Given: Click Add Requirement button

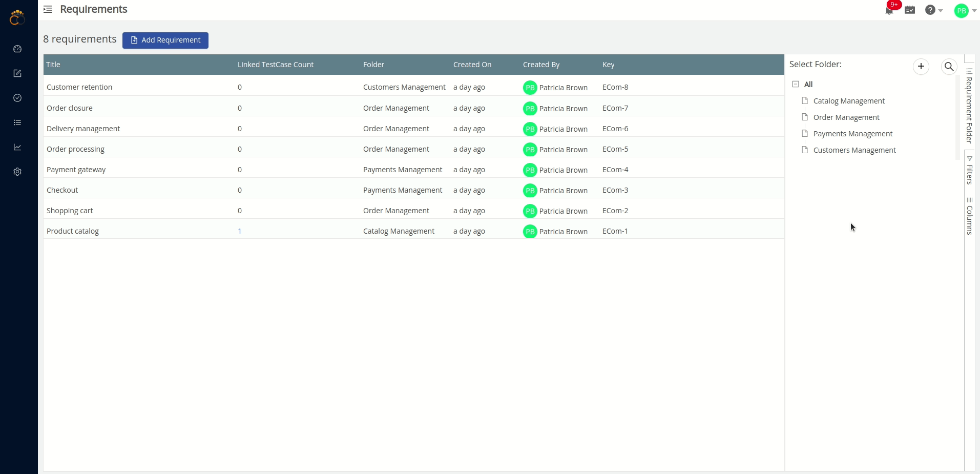Looking at the screenshot, I should 165,40.
